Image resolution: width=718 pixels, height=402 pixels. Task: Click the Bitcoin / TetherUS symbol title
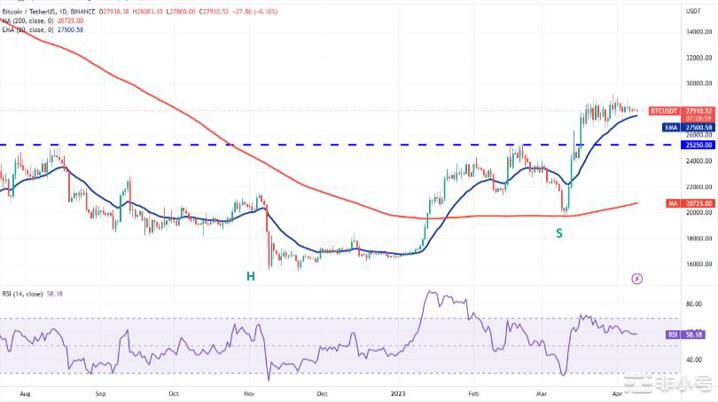30,10
